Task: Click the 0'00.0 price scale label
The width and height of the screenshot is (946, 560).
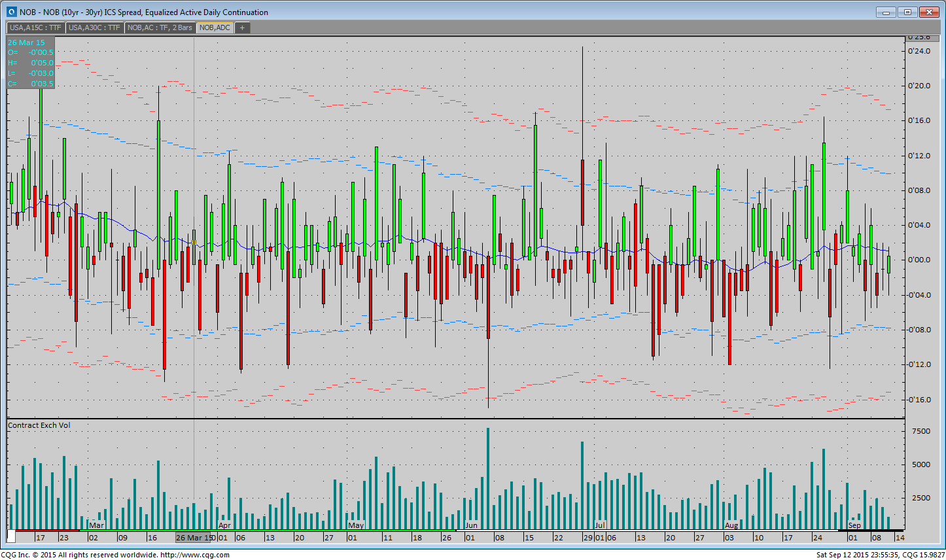Action: 919,260
